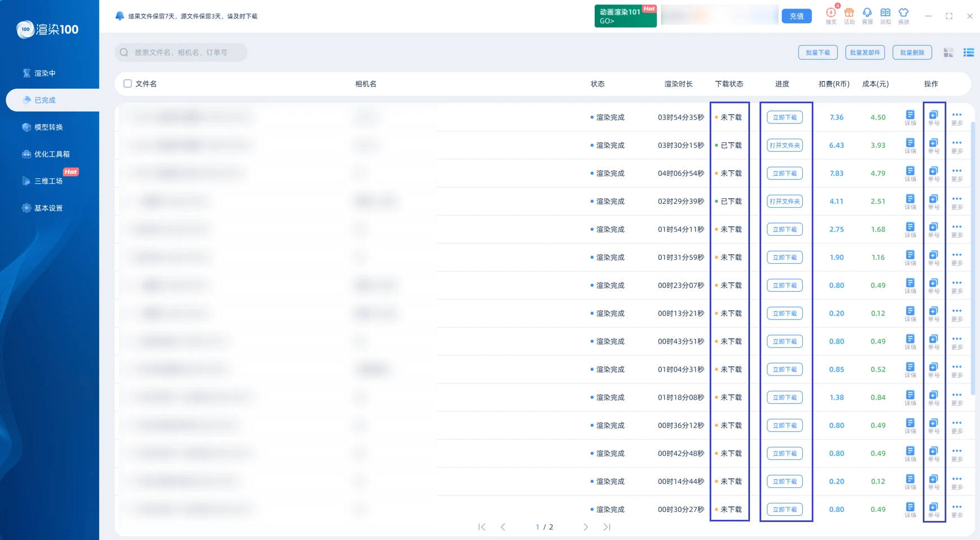
Task: Select the 7.36 fee value
Action: (836, 117)
